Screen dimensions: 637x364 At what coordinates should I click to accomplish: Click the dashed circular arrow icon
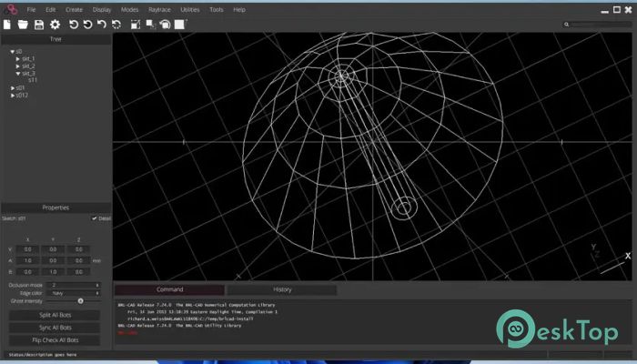coord(116,25)
